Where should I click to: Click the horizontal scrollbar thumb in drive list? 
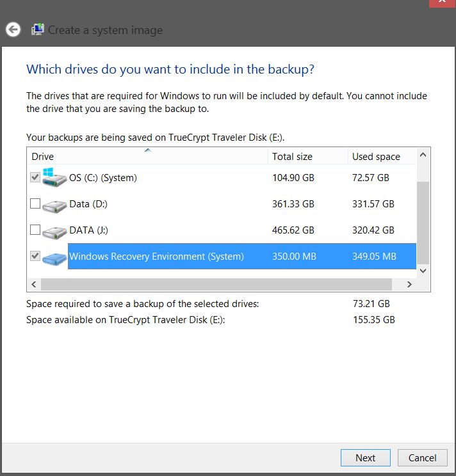tap(216, 285)
